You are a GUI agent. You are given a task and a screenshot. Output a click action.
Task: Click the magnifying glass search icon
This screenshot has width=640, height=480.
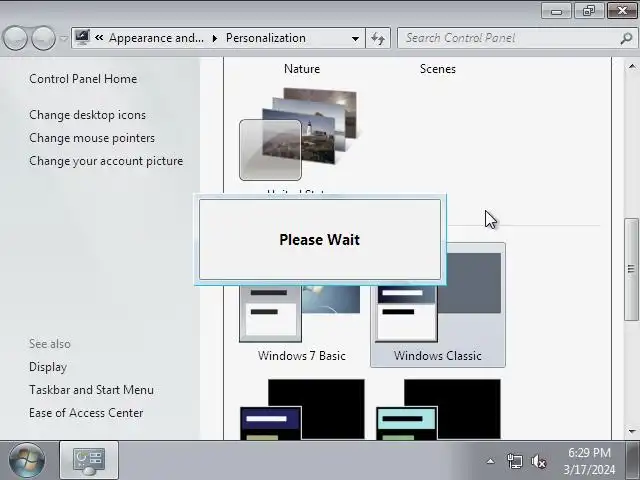[x=626, y=38]
